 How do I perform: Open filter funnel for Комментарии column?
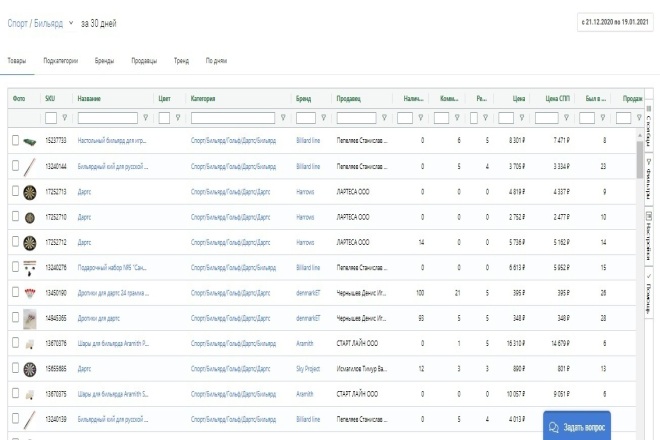[x=457, y=118]
